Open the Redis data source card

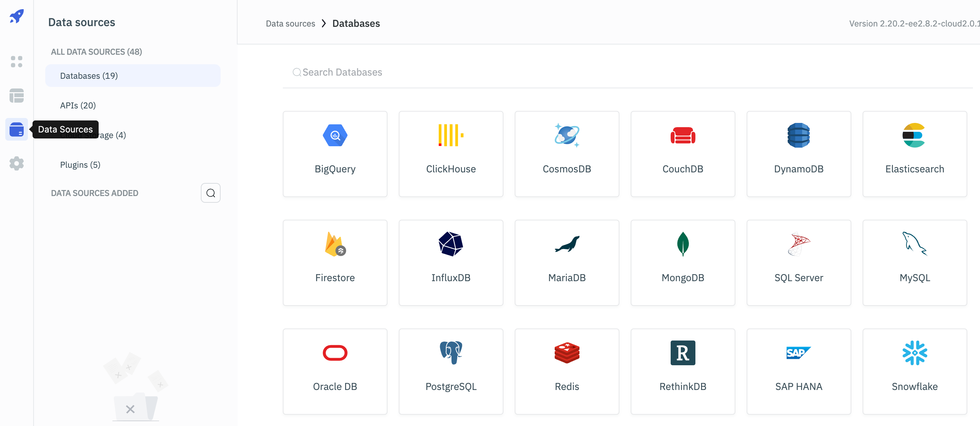tap(566, 371)
